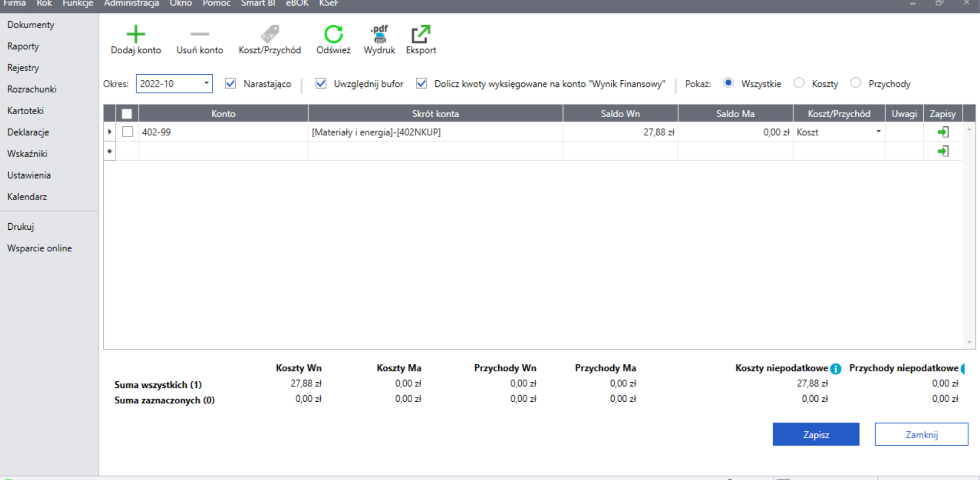This screenshot has width=980, height=480.
Task: Open Wskaźniki in the sidebar
Action: click(27, 154)
